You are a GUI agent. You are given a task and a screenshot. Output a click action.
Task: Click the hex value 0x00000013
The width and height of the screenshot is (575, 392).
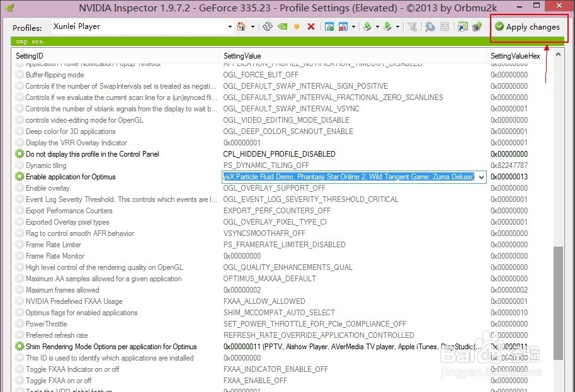point(509,177)
